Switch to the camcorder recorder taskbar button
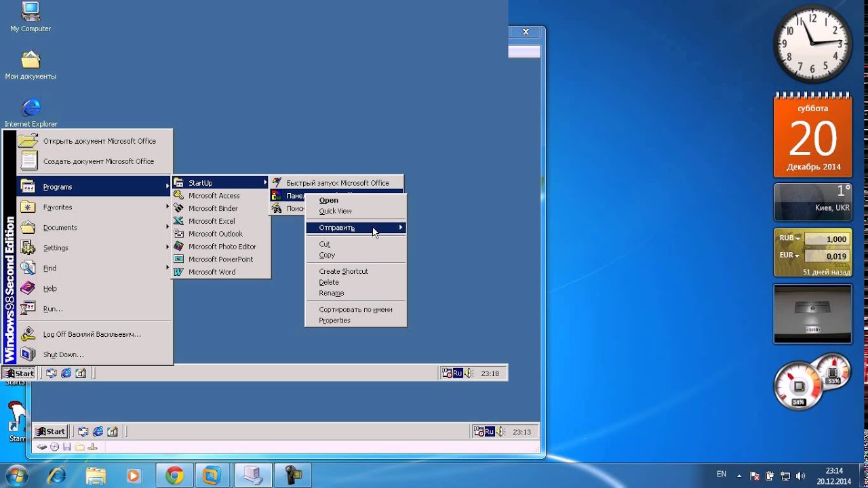 coord(292,476)
